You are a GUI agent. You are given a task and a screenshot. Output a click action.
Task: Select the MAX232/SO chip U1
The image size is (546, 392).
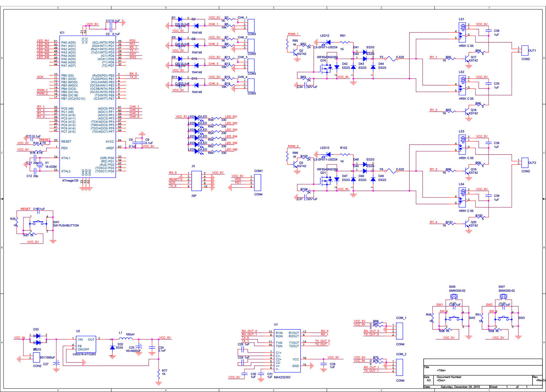tap(287, 351)
